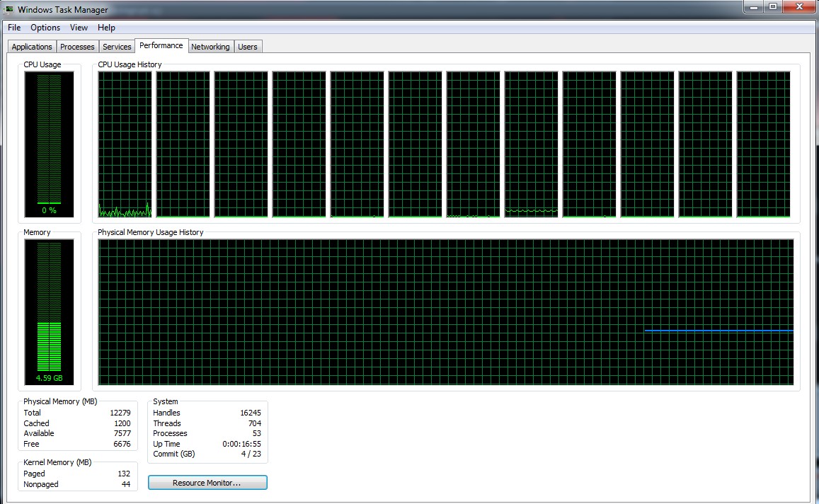The image size is (819, 504).
Task: Click the Kernel Memory (MB) group label
Action: coord(57,462)
